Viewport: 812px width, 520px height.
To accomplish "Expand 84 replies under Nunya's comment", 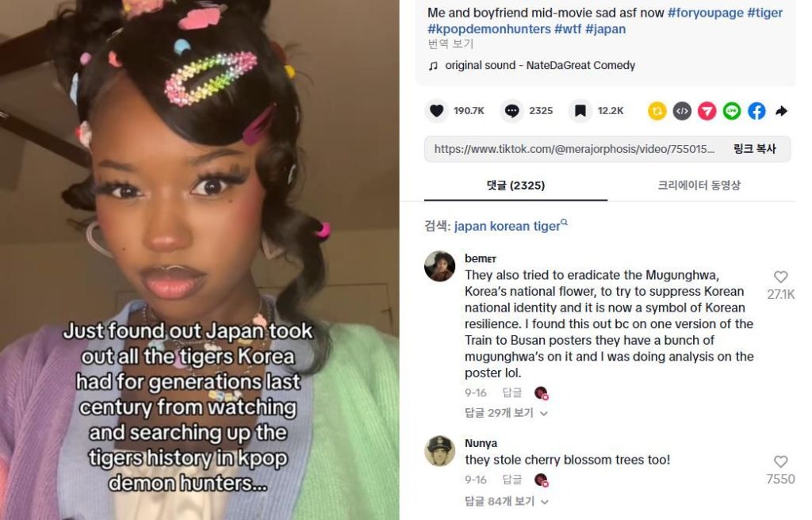I will [x=506, y=501].
